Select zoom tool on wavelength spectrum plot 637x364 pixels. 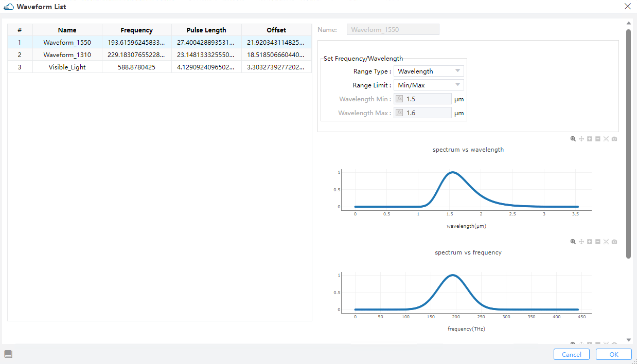(573, 139)
